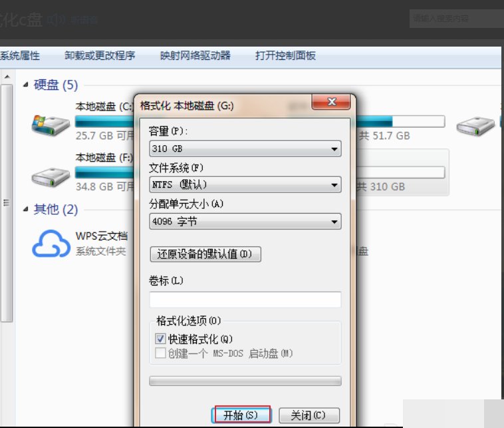Click the 共 51.7 GB drive text
The height and width of the screenshot is (428, 504).
click(384, 136)
